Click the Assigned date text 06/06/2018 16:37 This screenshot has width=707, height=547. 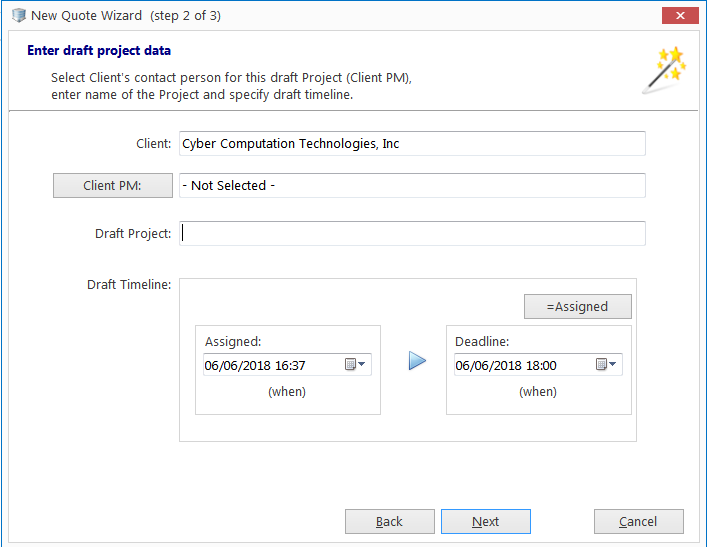(255, 365)
